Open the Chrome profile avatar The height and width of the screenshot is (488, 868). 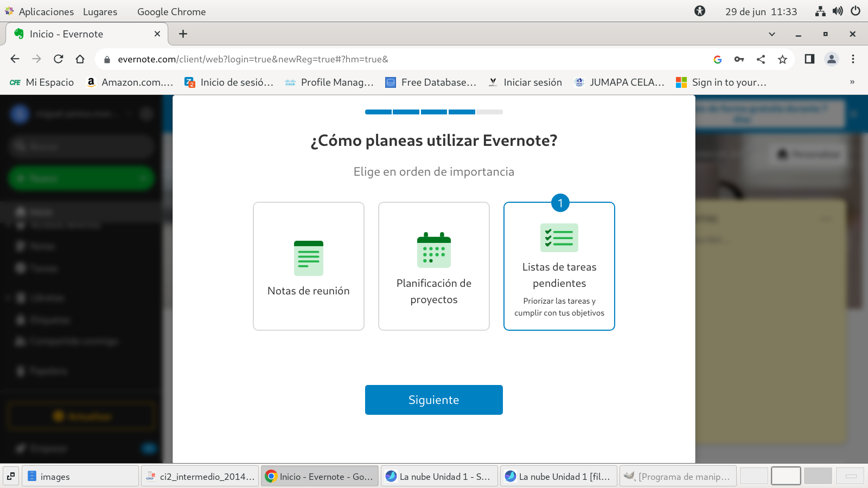tap(831, 59)
